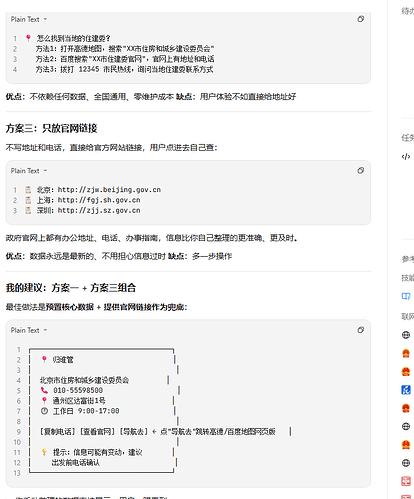Click the paragraph starting "优点: 数据永远是最新的"

pyautogui.click(x=119, y=256)
